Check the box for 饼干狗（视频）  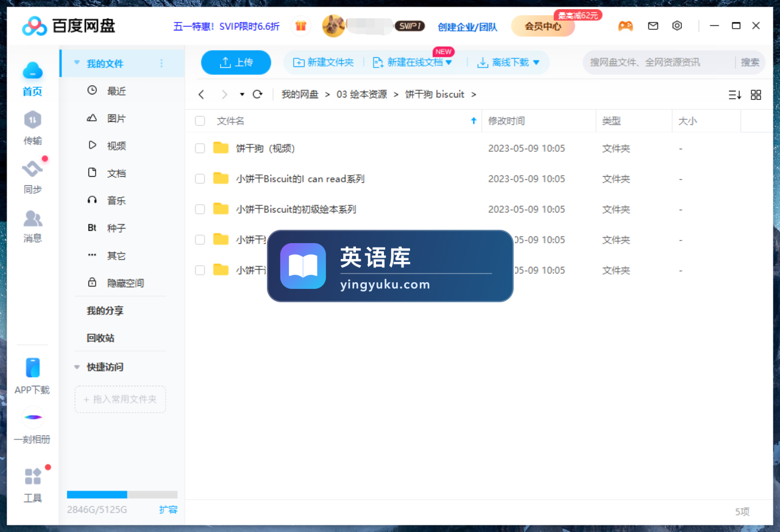coord(200,148)
